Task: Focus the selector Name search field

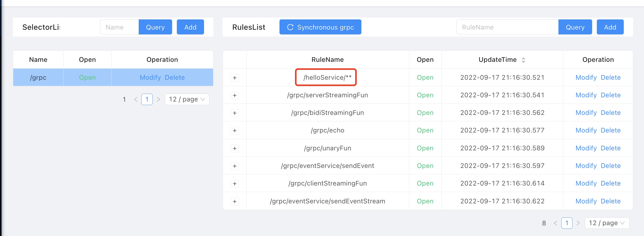Action: 120,27
